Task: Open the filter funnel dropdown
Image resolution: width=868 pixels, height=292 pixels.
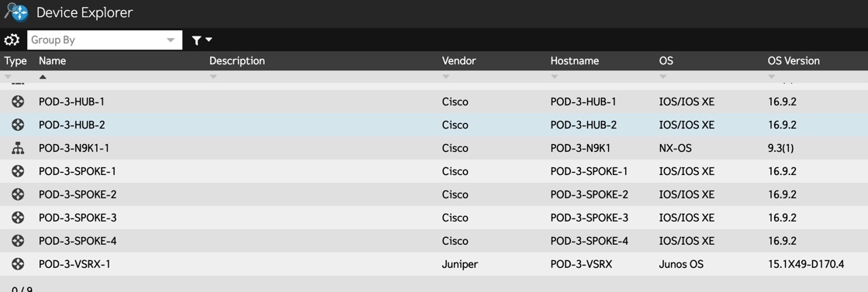Action: pyautogui.click(x=202, y=40)
